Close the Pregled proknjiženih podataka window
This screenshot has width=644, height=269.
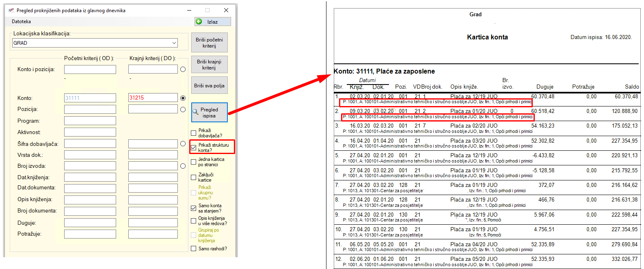point(226,10)
